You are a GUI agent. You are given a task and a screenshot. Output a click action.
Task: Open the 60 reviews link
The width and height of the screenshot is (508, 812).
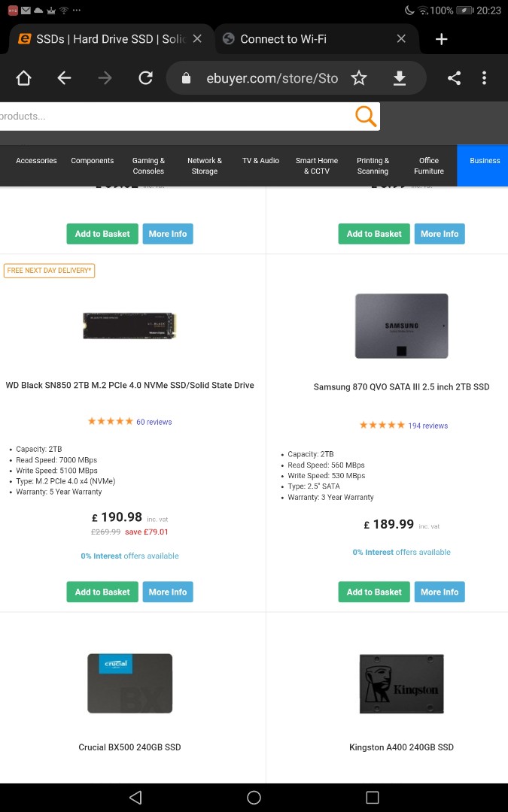click(154, 422)
